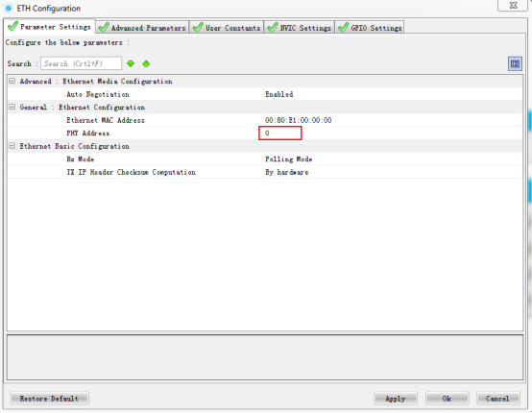Collapse General : Ethernet Configuration group
This screenshot has height=413, width=532.
pyautogui.click(x=12, y=107)
